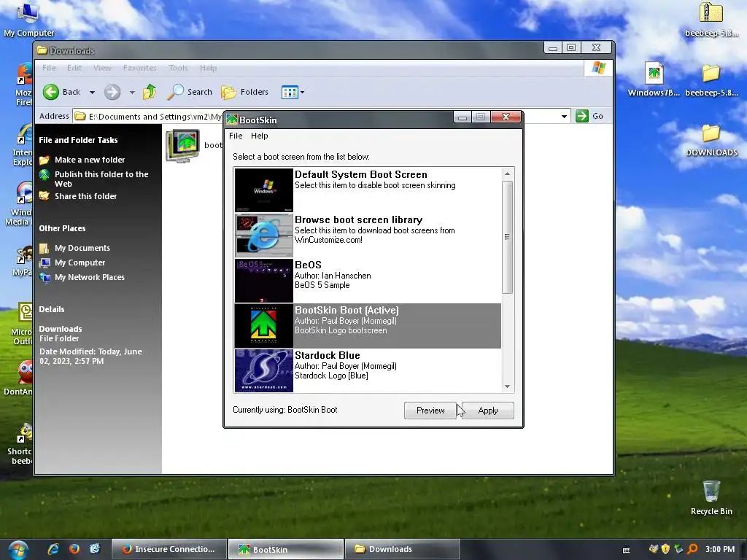Go up one folder level

pyautogui.click(x=150, y=92)
